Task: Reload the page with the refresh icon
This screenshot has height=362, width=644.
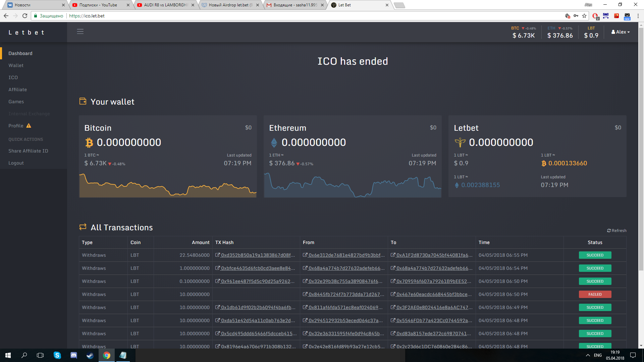Action: coord(25,16)
